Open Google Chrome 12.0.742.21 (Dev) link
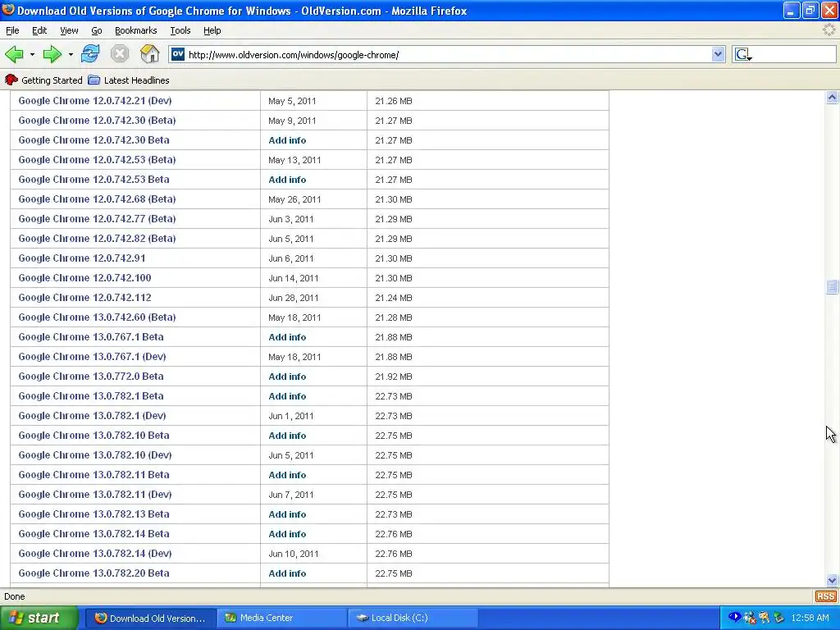The width and height of the screenshot is (840, 630). pos(95,101)
